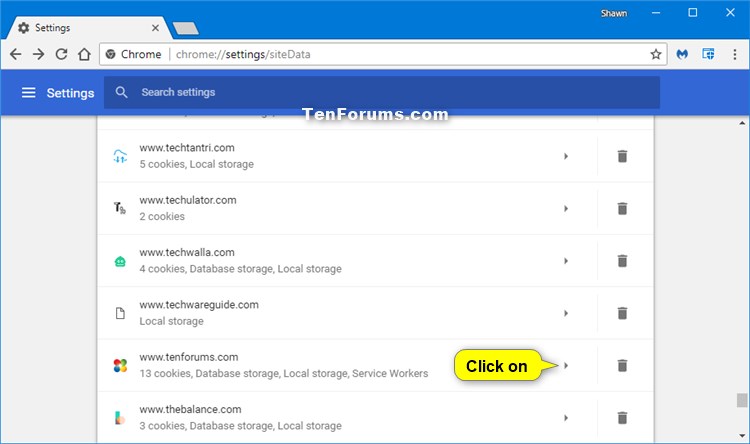Click the Search settings field
750x444 pixels.
382,92
